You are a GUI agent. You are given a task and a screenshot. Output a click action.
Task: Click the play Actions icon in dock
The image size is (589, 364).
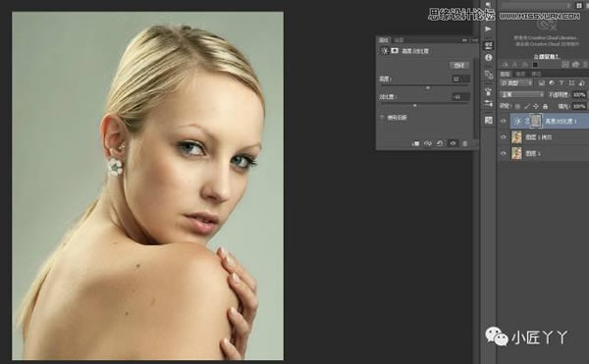tap(488, 28)
